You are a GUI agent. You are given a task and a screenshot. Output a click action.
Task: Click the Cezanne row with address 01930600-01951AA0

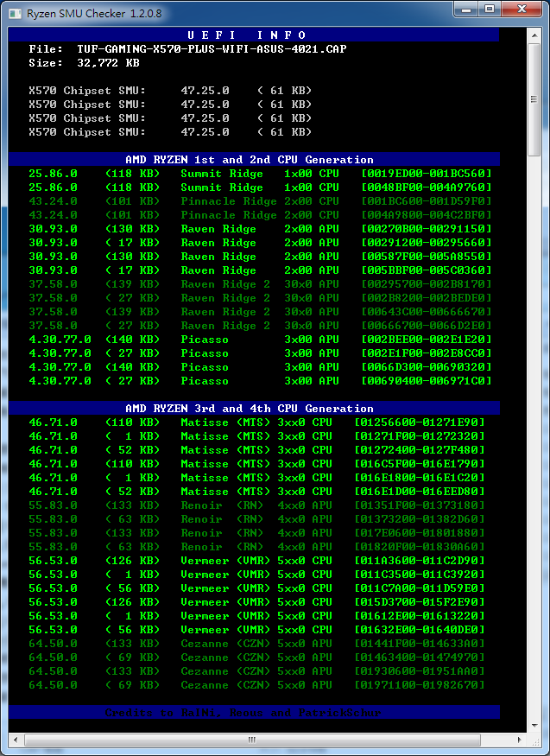point(256,671)
